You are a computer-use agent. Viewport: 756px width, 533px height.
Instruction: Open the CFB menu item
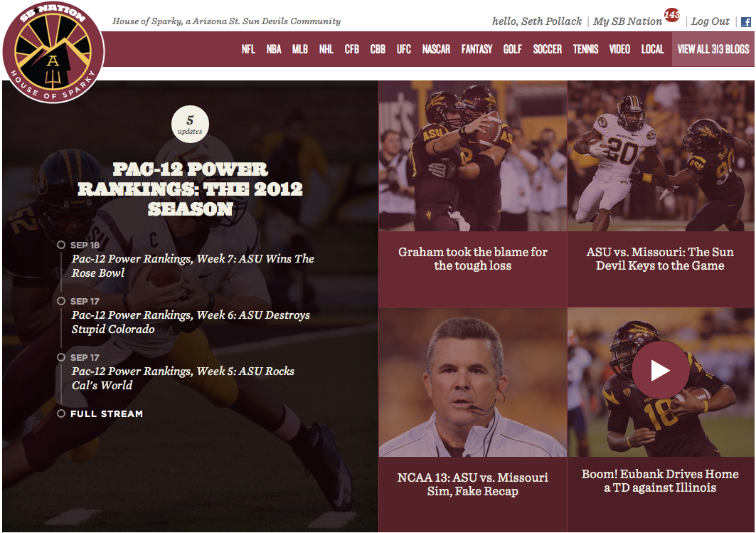[351, 49]
